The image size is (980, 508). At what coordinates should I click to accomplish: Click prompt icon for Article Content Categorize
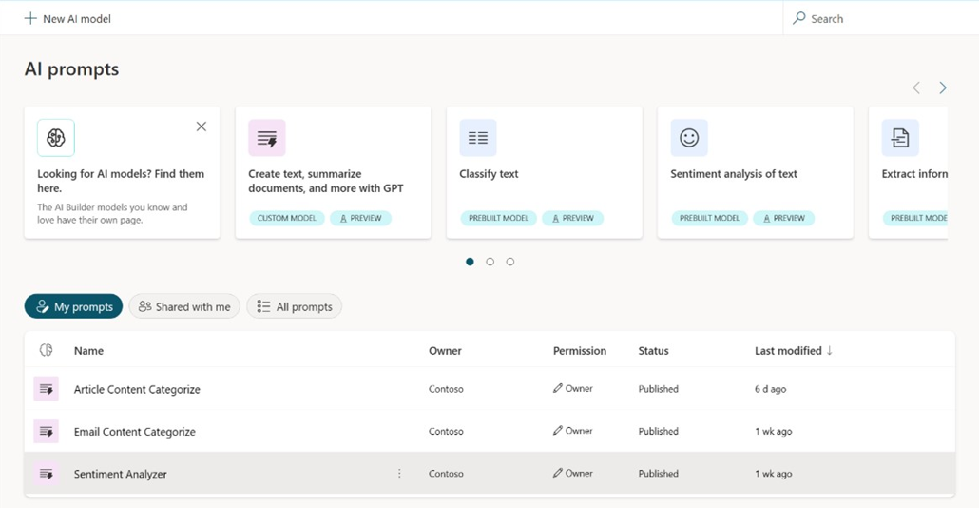coord(47,389)
